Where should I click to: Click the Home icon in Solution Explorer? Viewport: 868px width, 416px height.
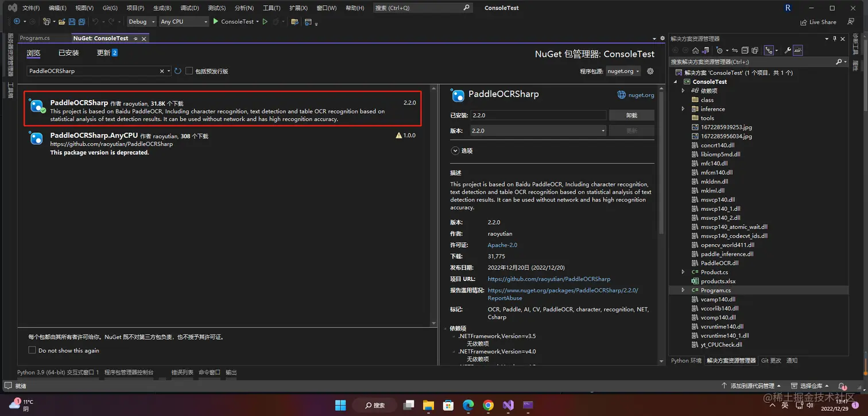695,51
